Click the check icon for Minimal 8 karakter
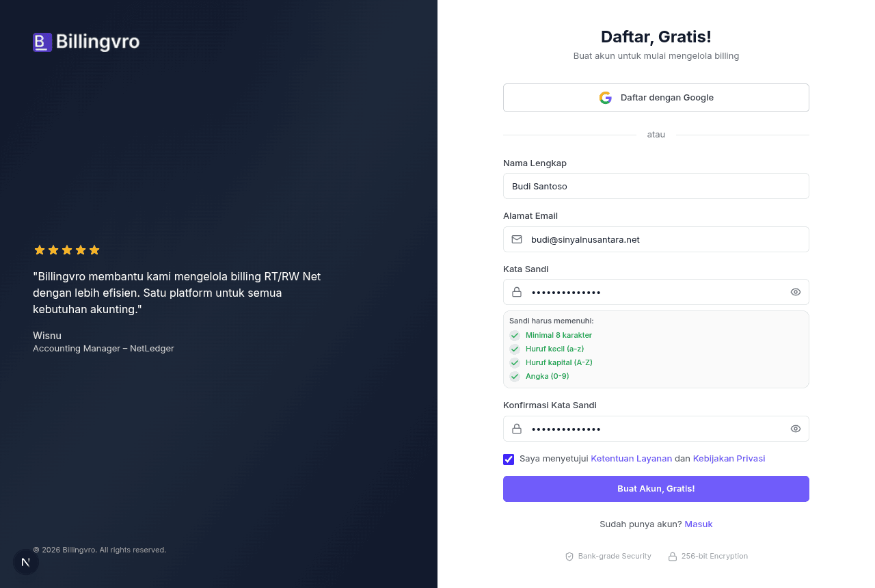Image resolution: width=875 pixels, height=588 pixels. (515, 336)
